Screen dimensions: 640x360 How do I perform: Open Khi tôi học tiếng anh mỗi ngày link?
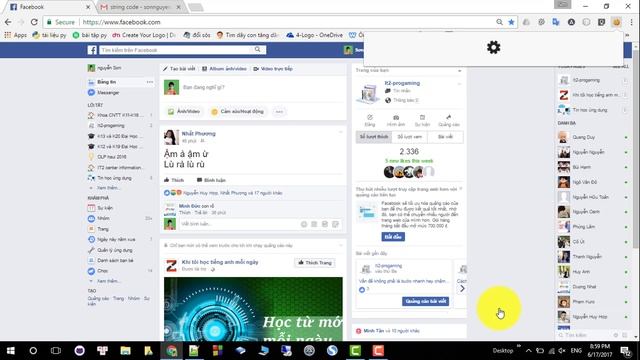(x=220, y=262)
